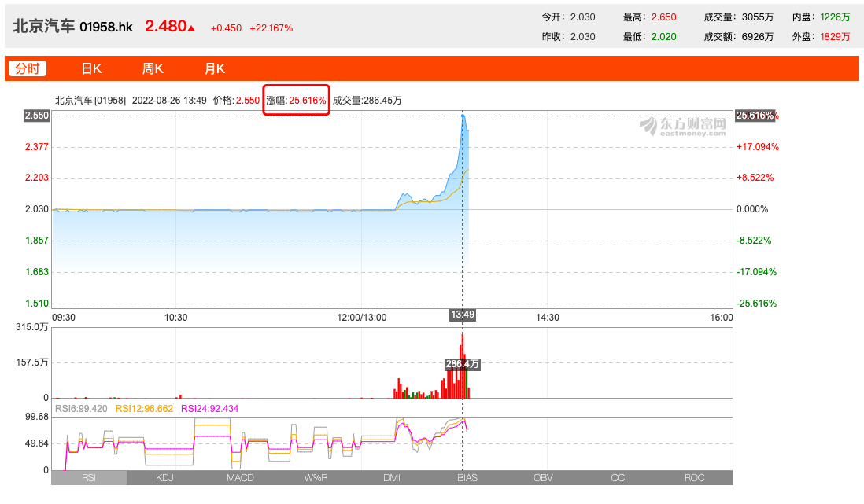Click the 最高 2.650 value
Screen dimensions: 864x504
(663, 17)
